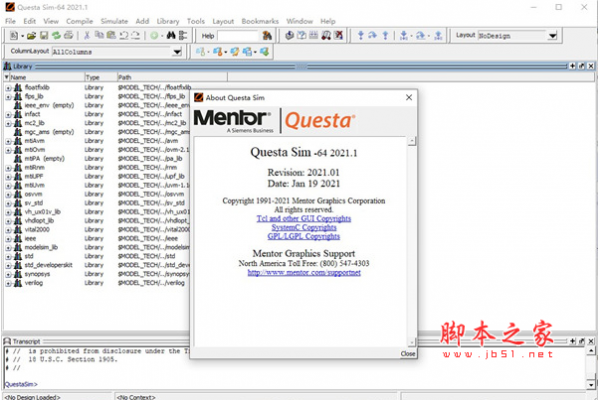The width and height of the screenshot is (600, 400).
Task: Click the Transcript scrollbar down arrow
Action: [x=591, y=385]
